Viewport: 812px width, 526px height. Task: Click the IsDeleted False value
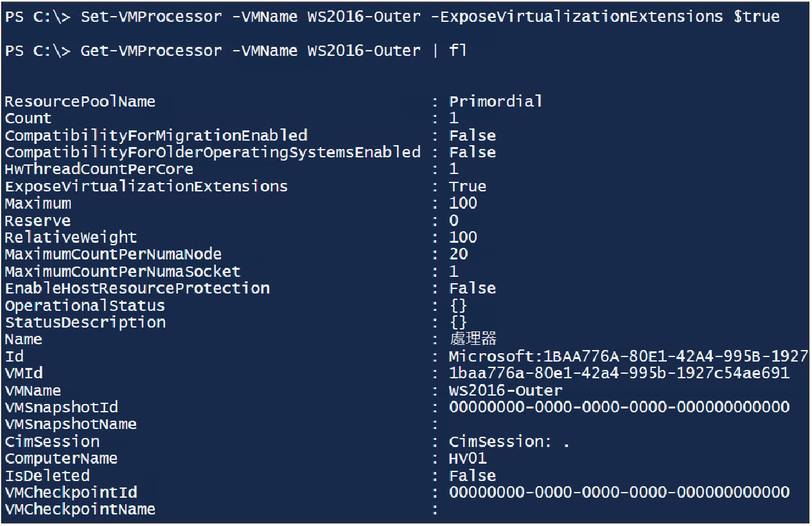click(472, 476)
